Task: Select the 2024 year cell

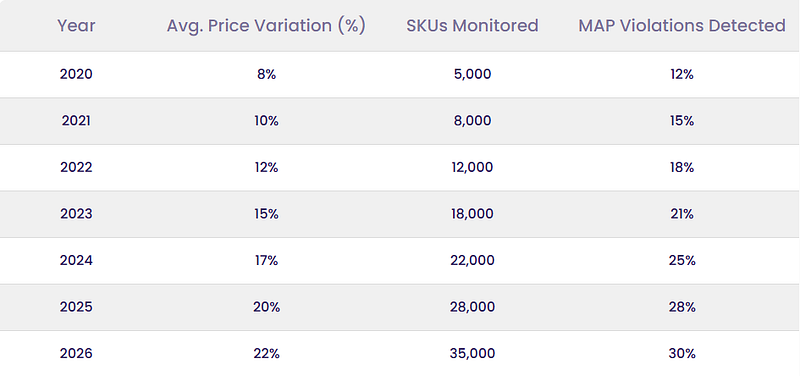Action: [x=76, y=261]
